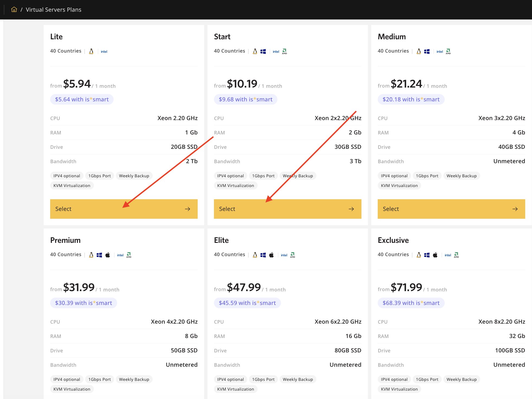Image resolution: width=532 pixels, height=399 pixels.
Task: Click the Premium plan title
Action: pyautogui.click(x=65, y=240)
